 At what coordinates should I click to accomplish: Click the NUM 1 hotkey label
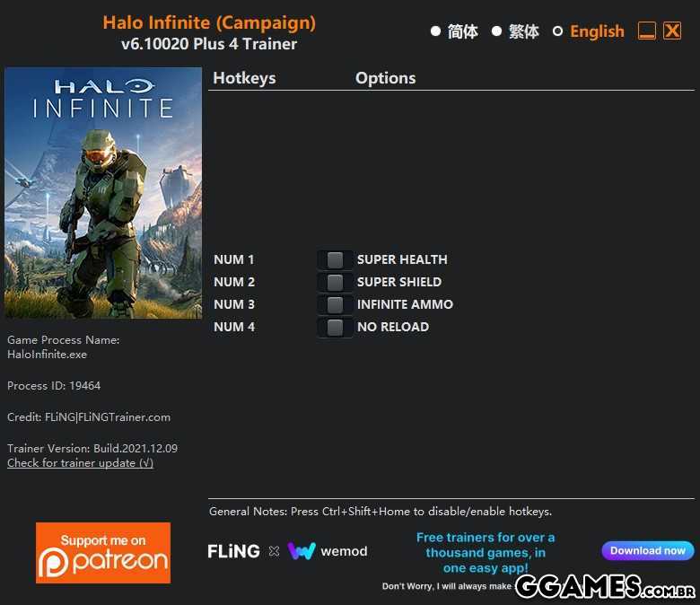234,259
